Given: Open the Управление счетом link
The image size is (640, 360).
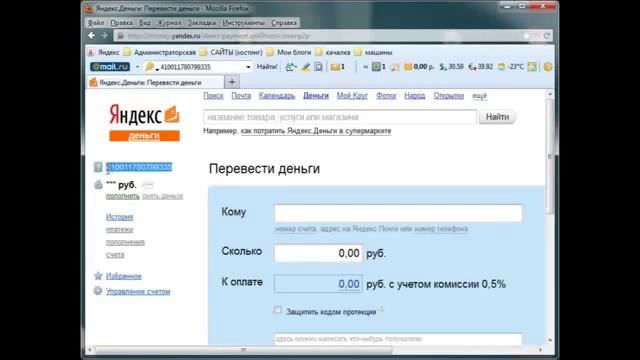Looking at the screenshot, I should [138, 291].
